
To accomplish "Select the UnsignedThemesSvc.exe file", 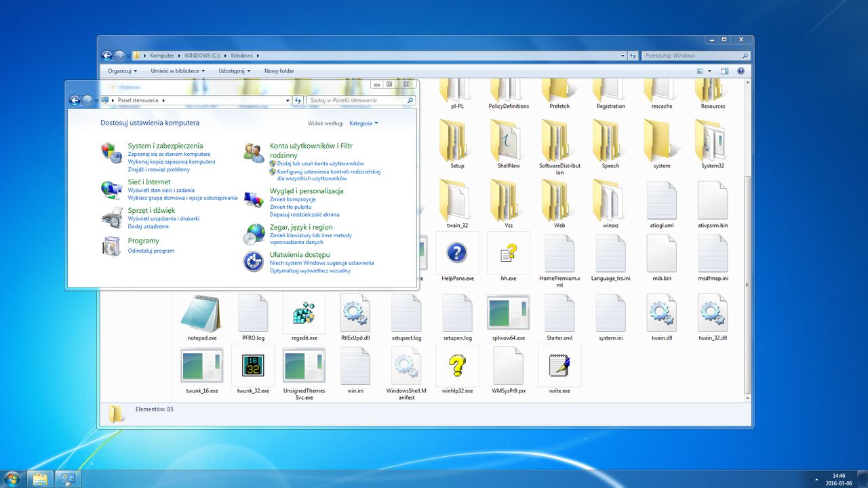I will point(304,373).
